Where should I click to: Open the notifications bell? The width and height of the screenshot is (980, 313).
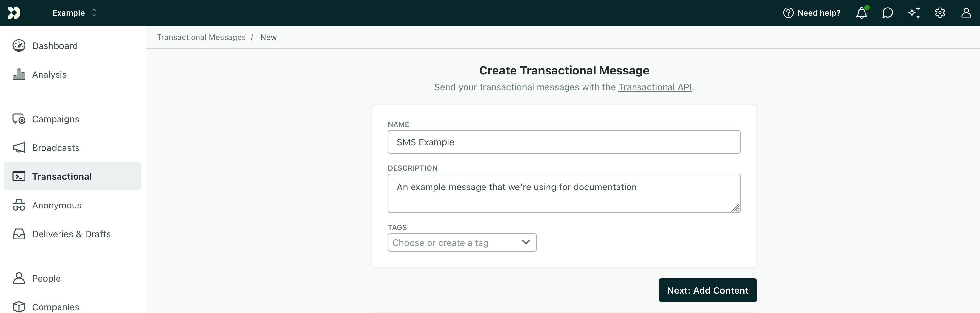point(861,13)
